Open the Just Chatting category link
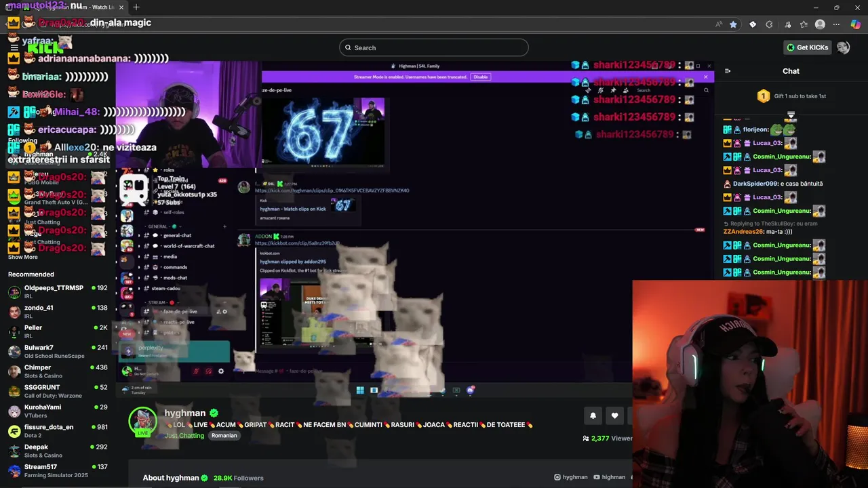This screenshot has width=868, height=488. 184,435
